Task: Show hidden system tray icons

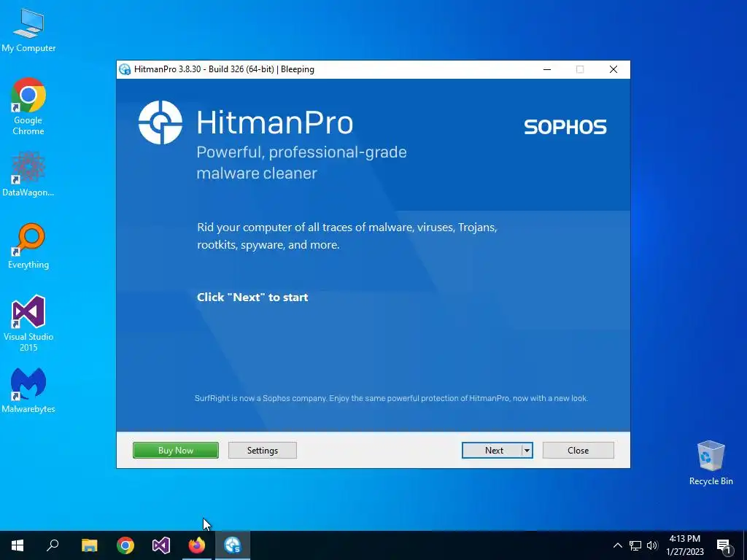Action: click(617, 545)
